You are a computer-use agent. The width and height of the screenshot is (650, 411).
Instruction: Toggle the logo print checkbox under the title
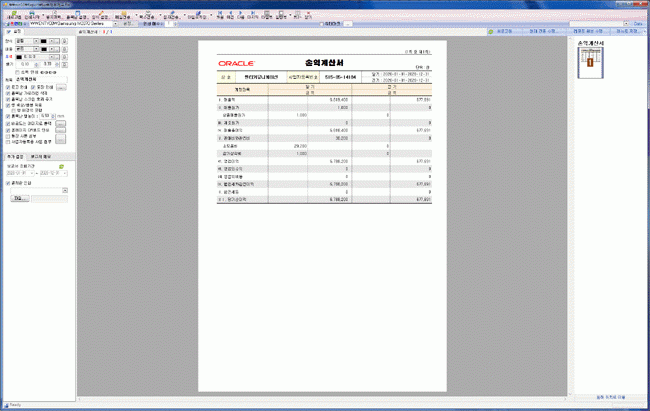[9, 87]
